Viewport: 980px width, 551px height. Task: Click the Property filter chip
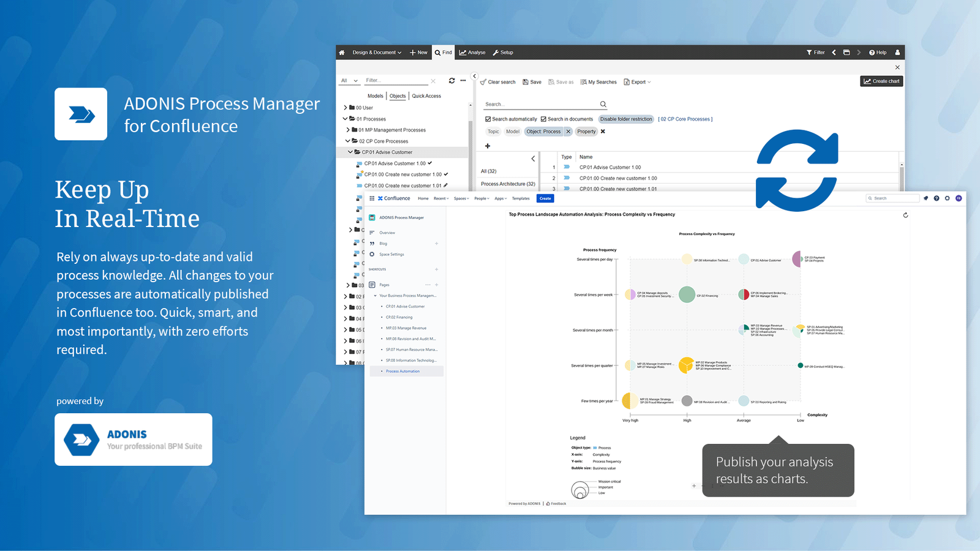586,132
